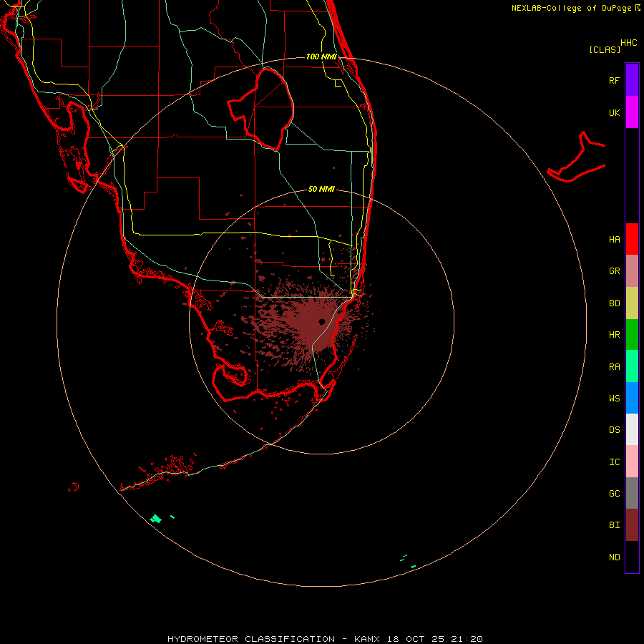Click the largest green rain echo near the Keys
The width and height of the screenshot is (644, 644).
tap(156, 519)
